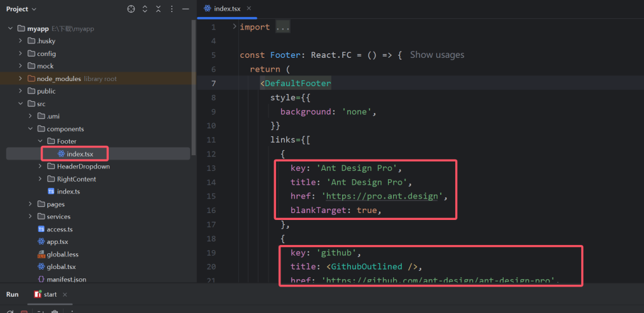The width and height of the screenshot is (644, 313).
Task: Unfold the collapsed import block arrow
Action: click(235, 26)
